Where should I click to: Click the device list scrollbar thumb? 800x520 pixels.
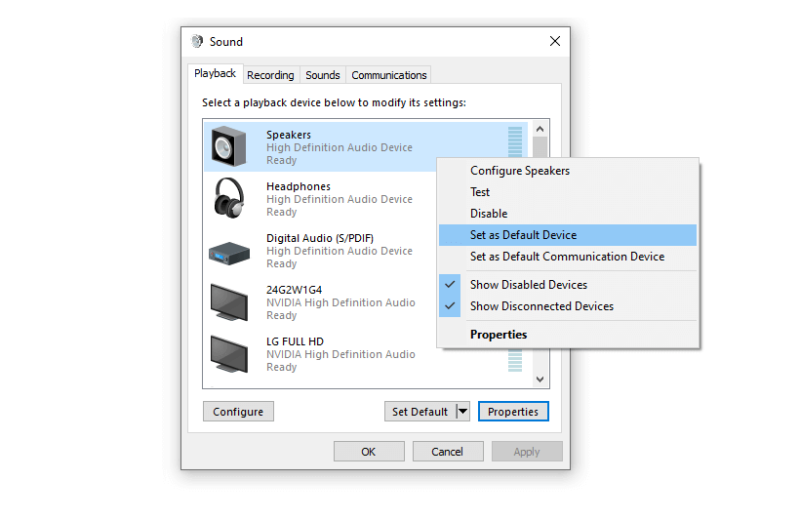[x=540, y=147]
